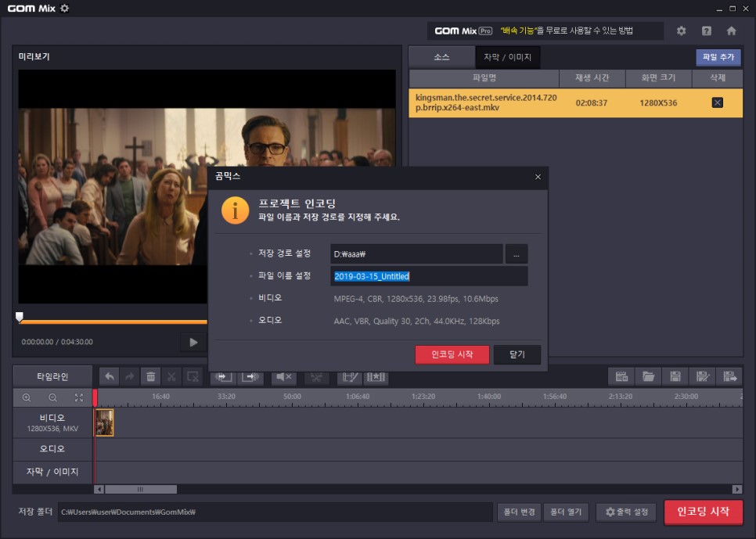Click the trash delete icon in timeline toolbar
This screenshot has height=539, width=756.
coord(150,376)
